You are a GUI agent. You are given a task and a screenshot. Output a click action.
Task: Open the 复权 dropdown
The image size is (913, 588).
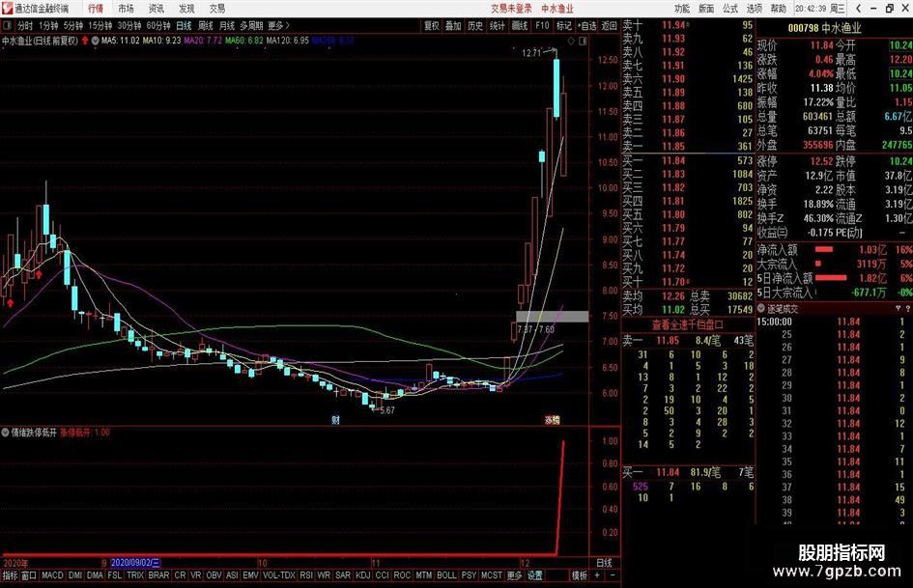tap(432, 26)
